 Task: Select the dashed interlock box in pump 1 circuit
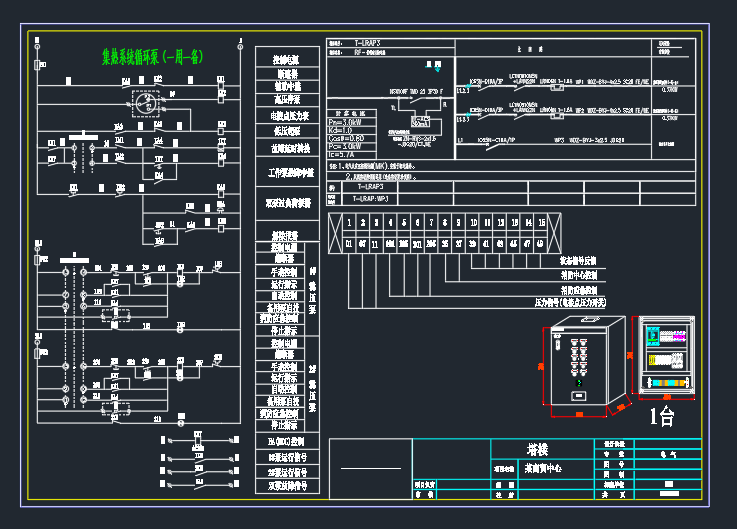(x=116, y=315)
